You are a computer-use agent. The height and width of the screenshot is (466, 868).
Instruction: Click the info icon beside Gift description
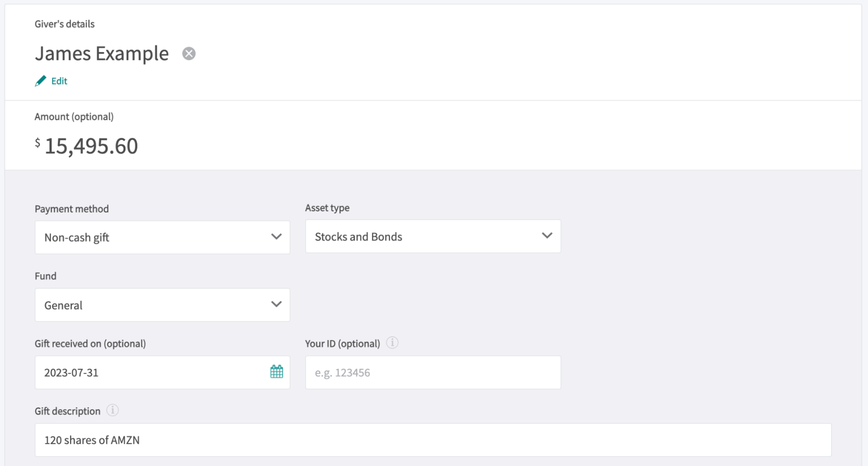[x=112, y=410]
